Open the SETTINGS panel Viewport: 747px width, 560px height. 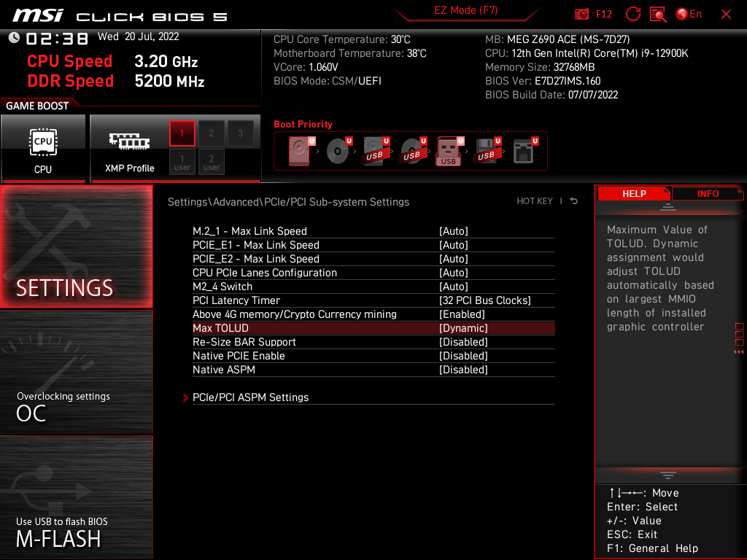coord(76,246)
